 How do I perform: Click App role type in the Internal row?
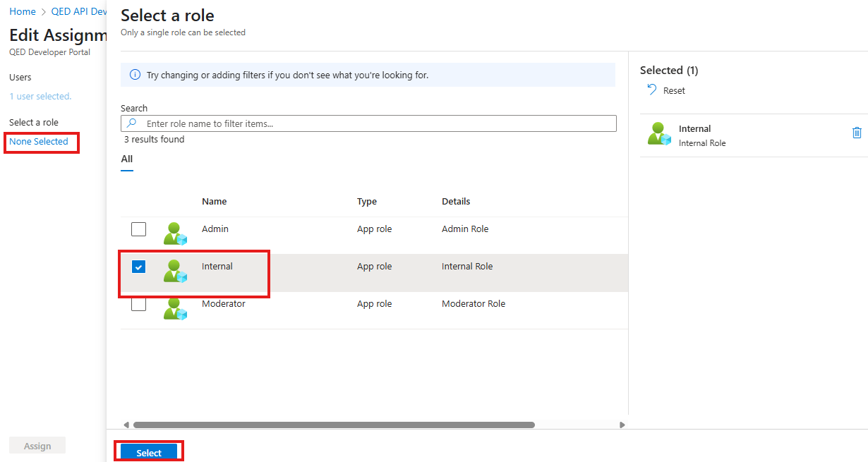(375, 267)
